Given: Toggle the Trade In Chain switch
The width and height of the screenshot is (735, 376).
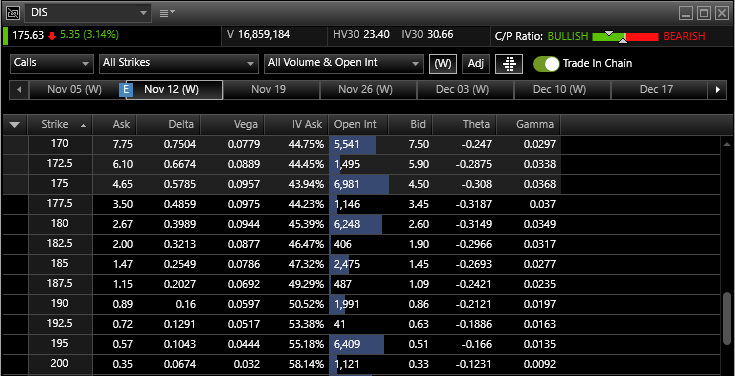Looking at the screenshot, I should click(x=546, y=63).
